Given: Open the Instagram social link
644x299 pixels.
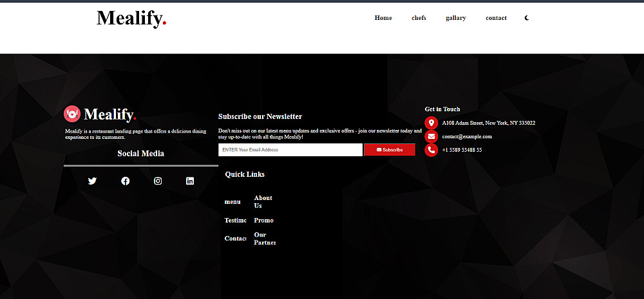Looking at the screenshot, I should (x=158, y=181).
